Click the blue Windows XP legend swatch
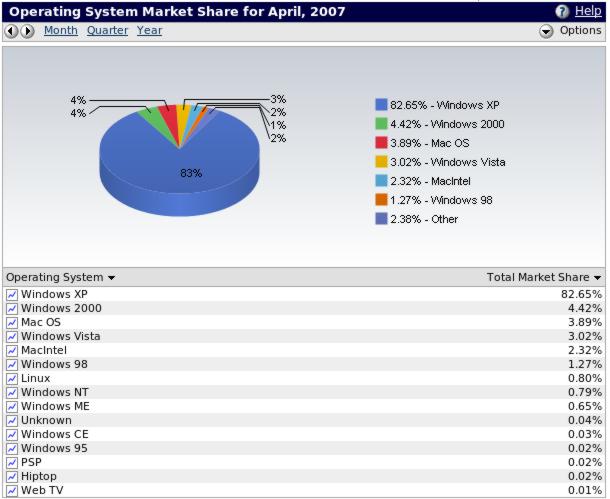610x499 pixels. pos(381,105)
